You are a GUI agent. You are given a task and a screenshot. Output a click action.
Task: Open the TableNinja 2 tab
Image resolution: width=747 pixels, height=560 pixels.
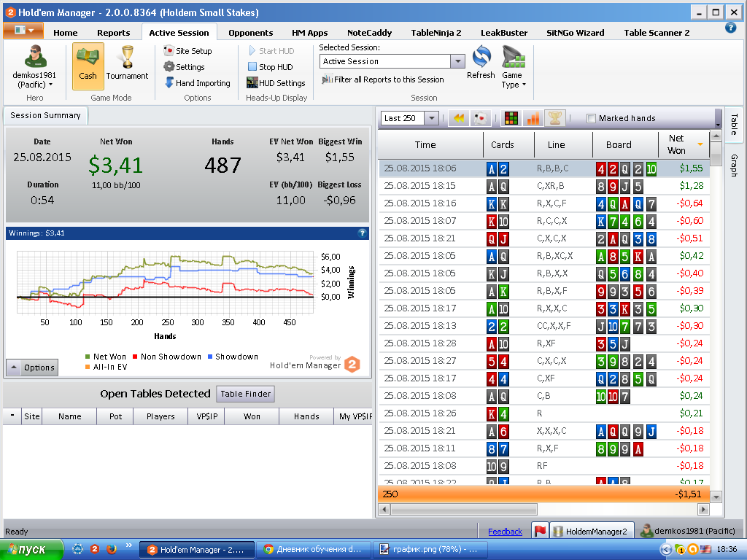click(x=436, y=33)
